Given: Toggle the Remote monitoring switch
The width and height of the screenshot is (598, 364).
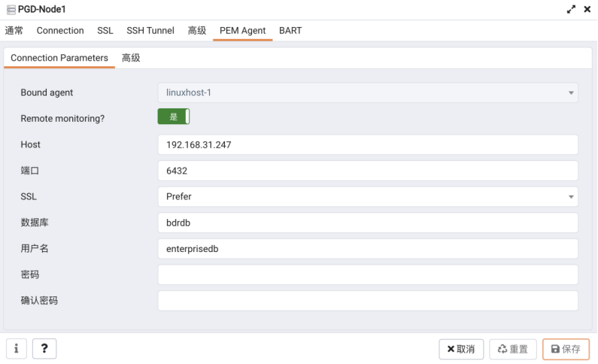Looking at the screenshot, I should tap(174, 117).
